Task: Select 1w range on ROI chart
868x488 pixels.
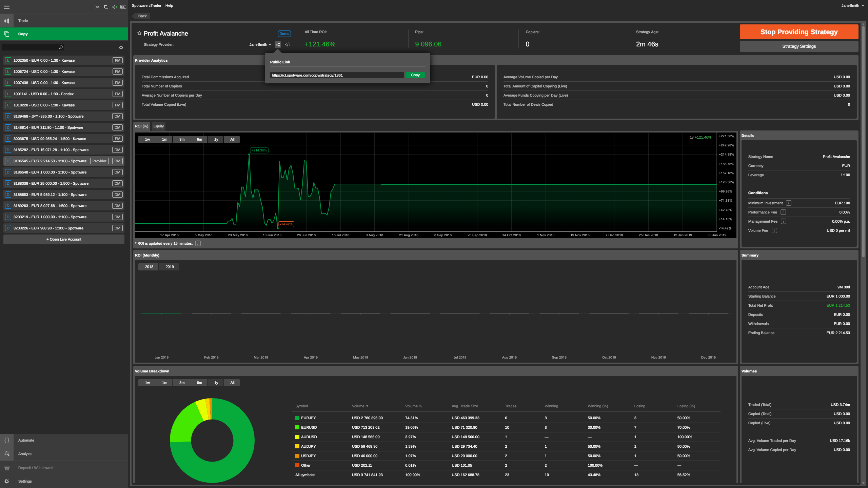Action: [x=147, y=139]
